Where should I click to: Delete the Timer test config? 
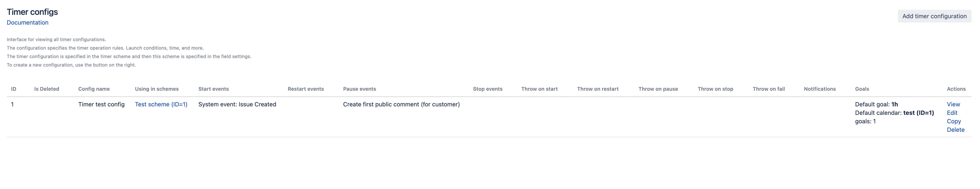coord(955,130)
